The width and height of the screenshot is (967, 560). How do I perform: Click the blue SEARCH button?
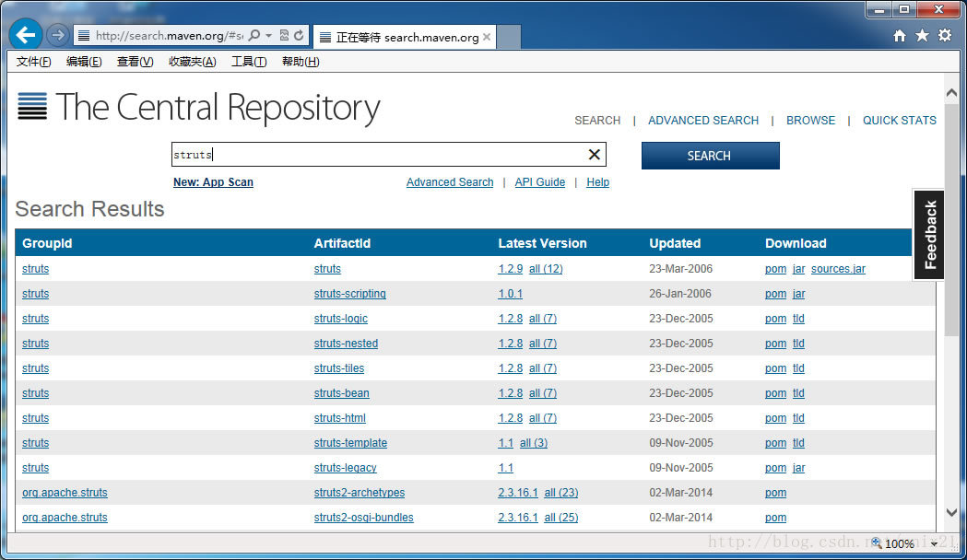pyautogui.click(x=711, y=156)
